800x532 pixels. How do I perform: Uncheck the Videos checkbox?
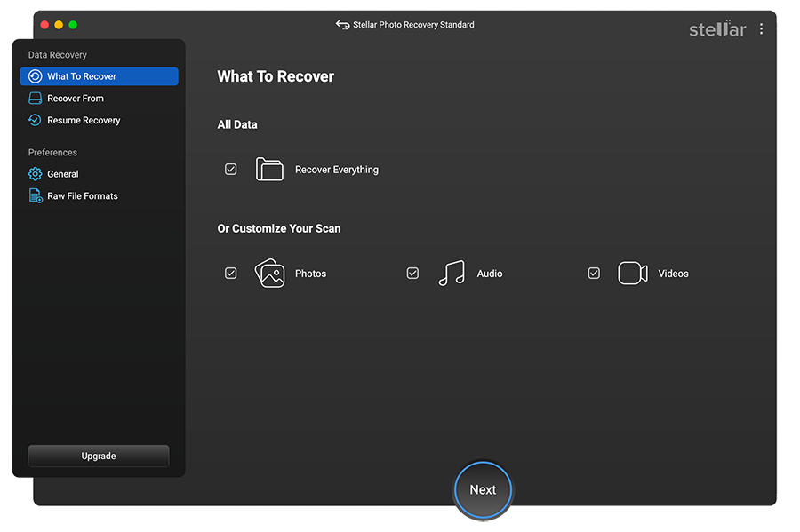click(x=594, y=273)
